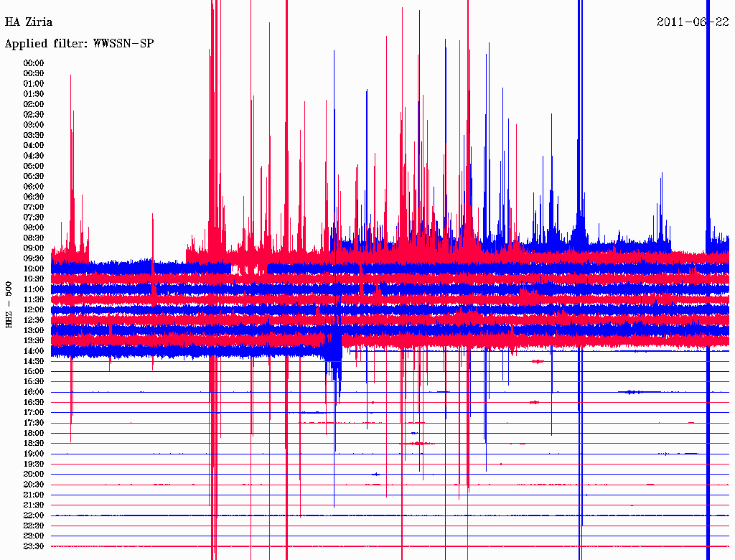Click the 07:00 time label
Viewport: 735px width, 560px height.
pos(34,207)
